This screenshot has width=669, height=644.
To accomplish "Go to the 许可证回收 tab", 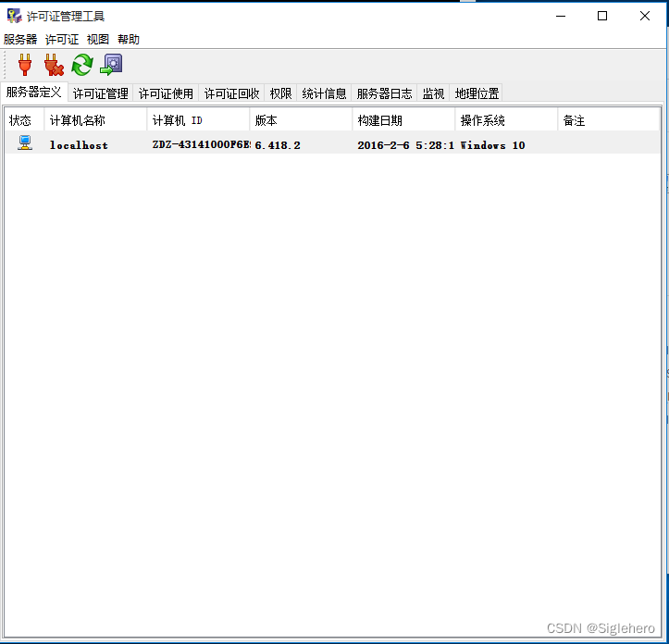I will [x=232, y=93].
